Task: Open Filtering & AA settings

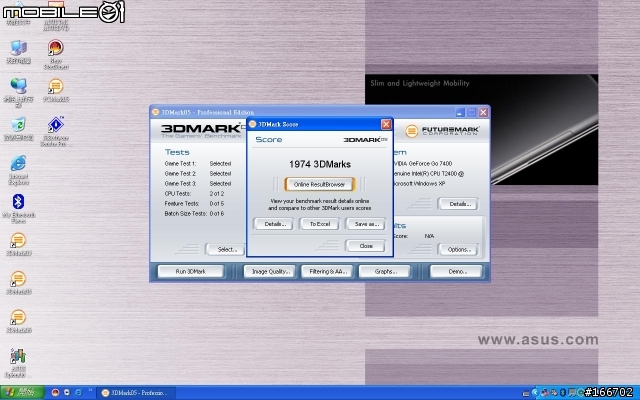Action: point(327,271)
